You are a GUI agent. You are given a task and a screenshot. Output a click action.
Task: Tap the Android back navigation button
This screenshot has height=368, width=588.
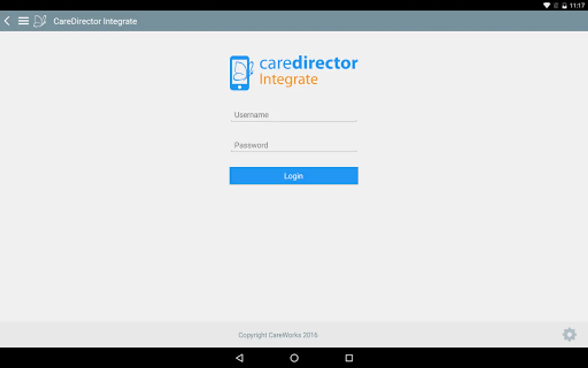tap(240, 358)
